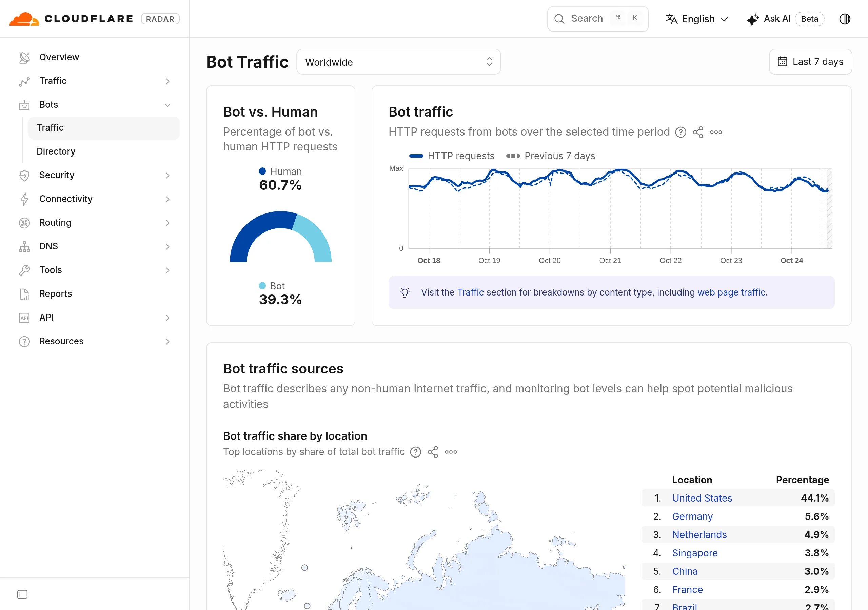This screenshot has width=868, height=610.
Task: Expand the API section chevron
Action: point(167,318)
